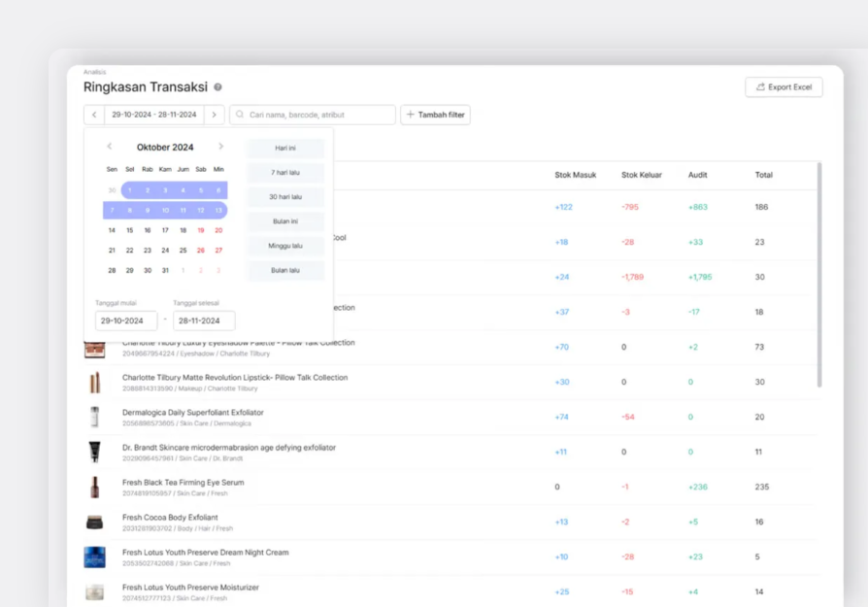Screen dimensions: 868x607
Task: Select Hari ini preset
Action: pos(285,148)
